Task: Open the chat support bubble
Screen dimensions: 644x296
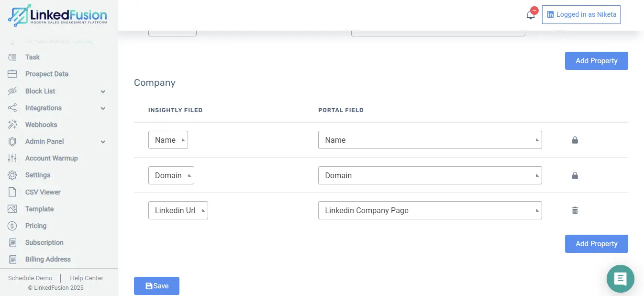Action: point(621,278)
